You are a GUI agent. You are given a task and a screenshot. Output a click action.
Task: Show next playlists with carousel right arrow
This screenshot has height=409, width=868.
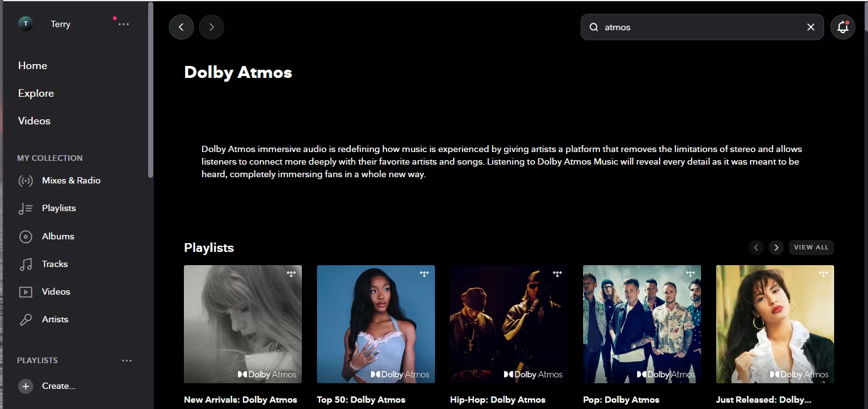click(776, 248)
